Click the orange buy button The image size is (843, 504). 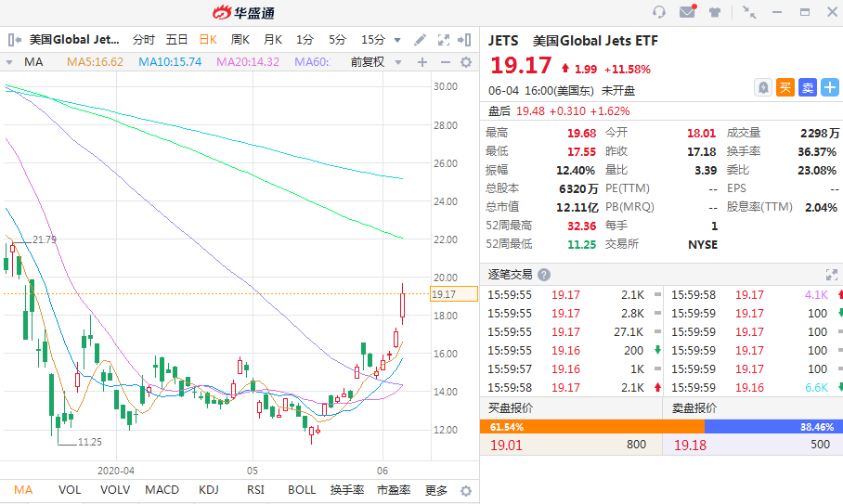tap(785, 87)
